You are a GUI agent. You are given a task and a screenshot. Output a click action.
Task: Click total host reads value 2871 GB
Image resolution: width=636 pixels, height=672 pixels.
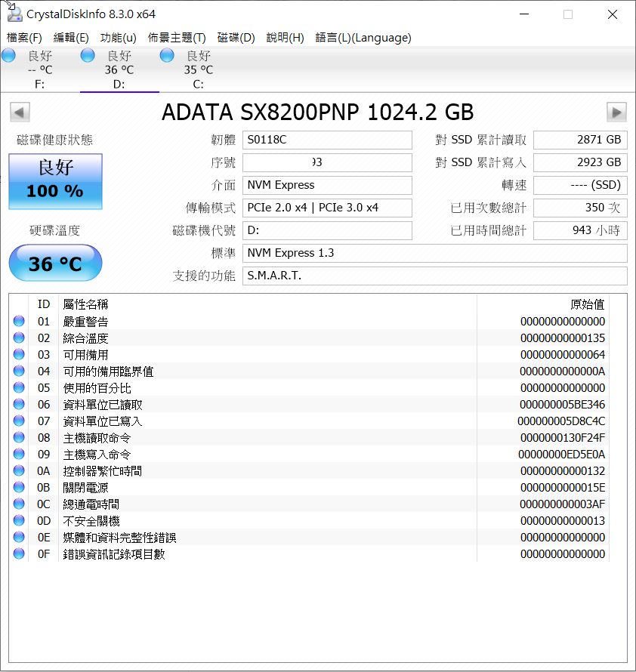(580, 140)
